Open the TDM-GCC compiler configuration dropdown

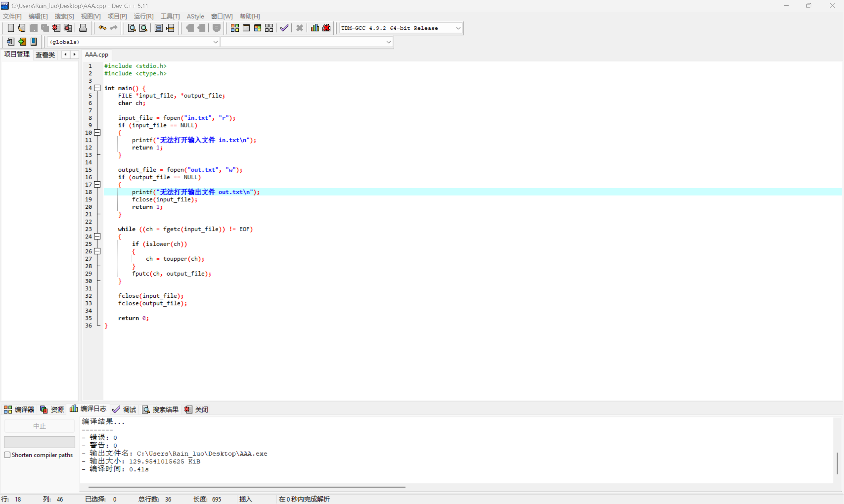coord(459,28)
